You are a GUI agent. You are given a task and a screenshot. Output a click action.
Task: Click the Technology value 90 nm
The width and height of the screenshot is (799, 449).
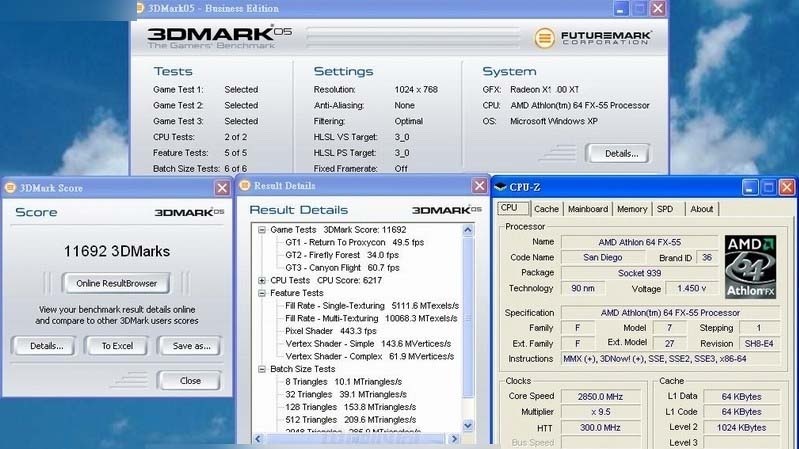582,288
